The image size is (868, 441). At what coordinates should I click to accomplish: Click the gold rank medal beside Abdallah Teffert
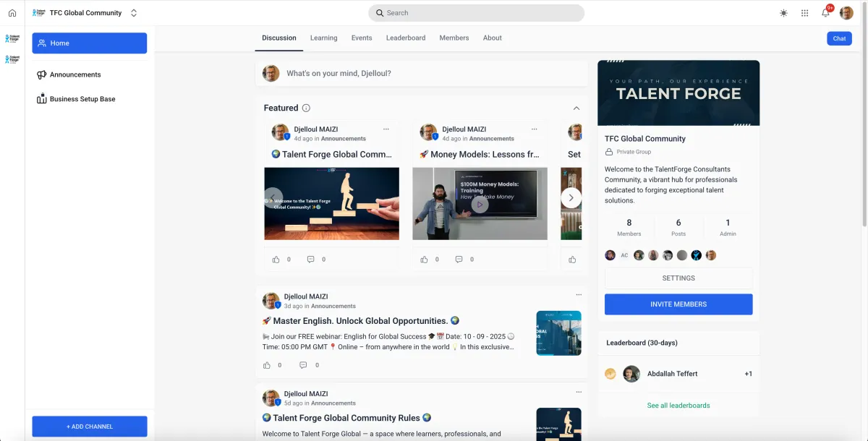click(x=610, y=374)
